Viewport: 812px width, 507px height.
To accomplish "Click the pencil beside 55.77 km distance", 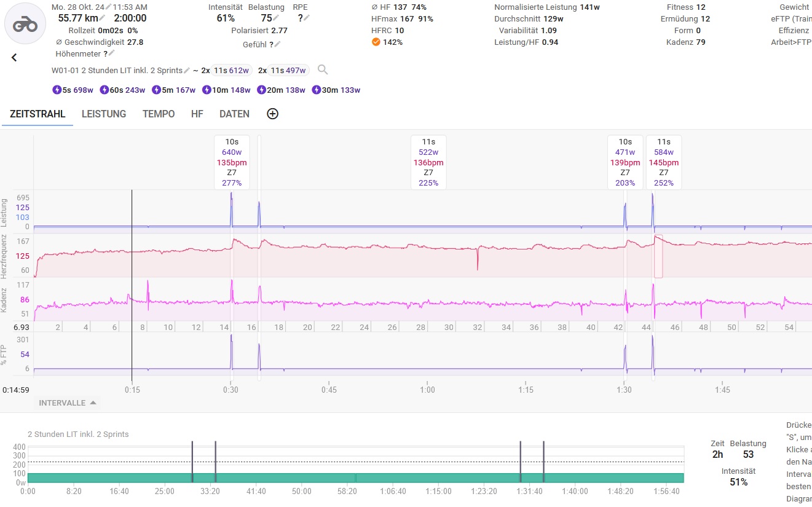I will pos(103,18).
